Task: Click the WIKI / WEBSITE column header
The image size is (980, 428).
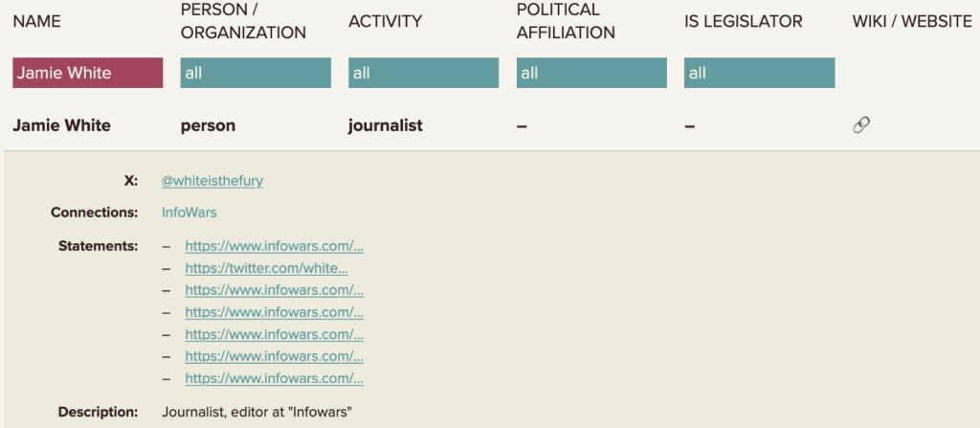Action: [x=911, y=21]
